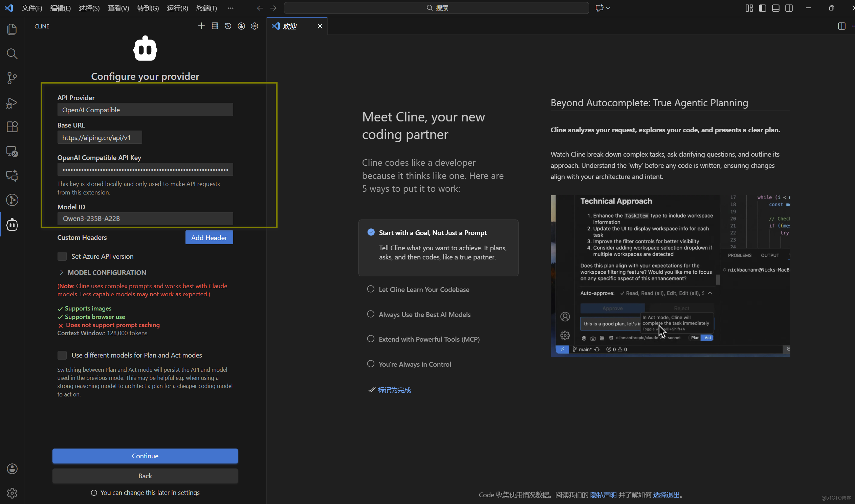
Task: Enable Set Azure API version checkbox
Action: tap(62, 256)
